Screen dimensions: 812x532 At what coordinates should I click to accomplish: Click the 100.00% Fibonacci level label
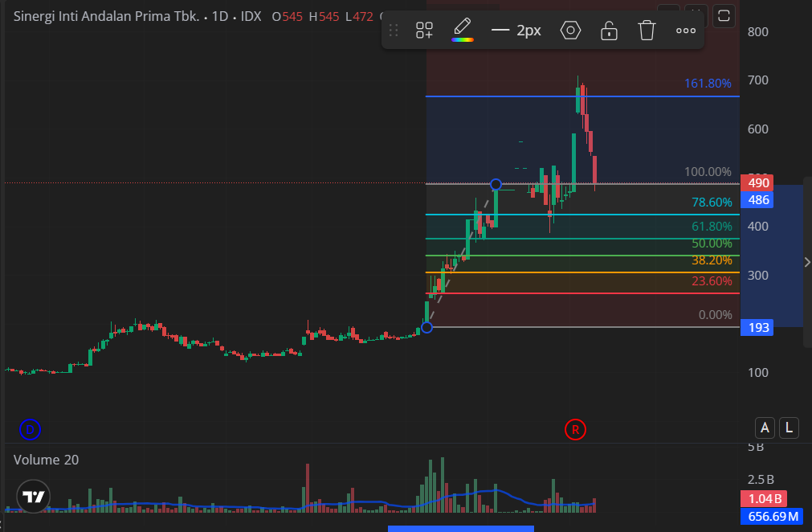click(x=708, y=172)
